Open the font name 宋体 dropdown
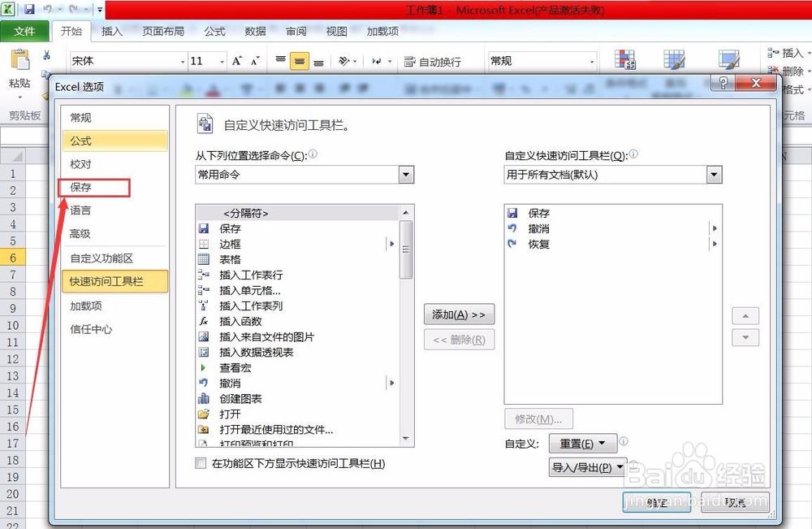The height and width of the screenshot is (529, 812). [182, 62]
